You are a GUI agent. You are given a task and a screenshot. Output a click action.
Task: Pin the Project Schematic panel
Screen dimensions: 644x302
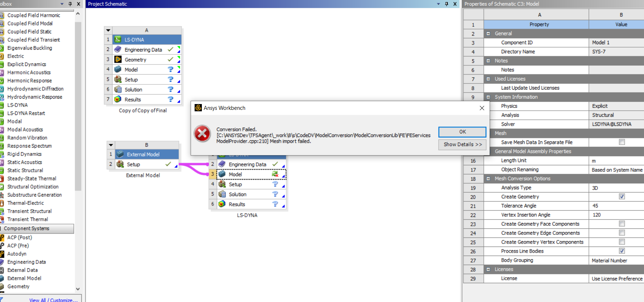446,4
